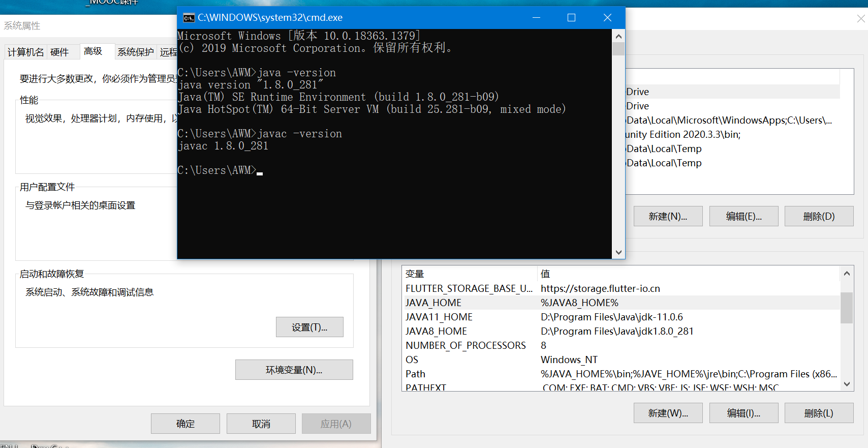Click 编辑(I)... for system variables

tap(743, 413)
